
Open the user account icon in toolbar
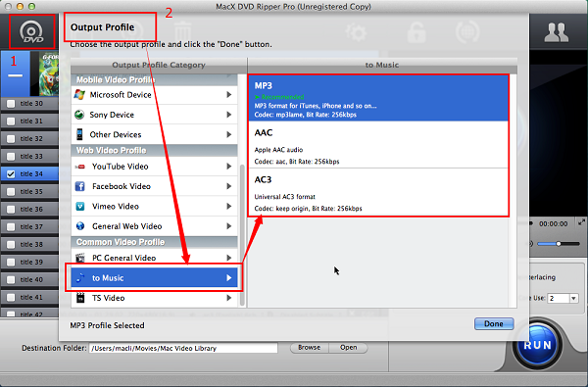(556, 32)
